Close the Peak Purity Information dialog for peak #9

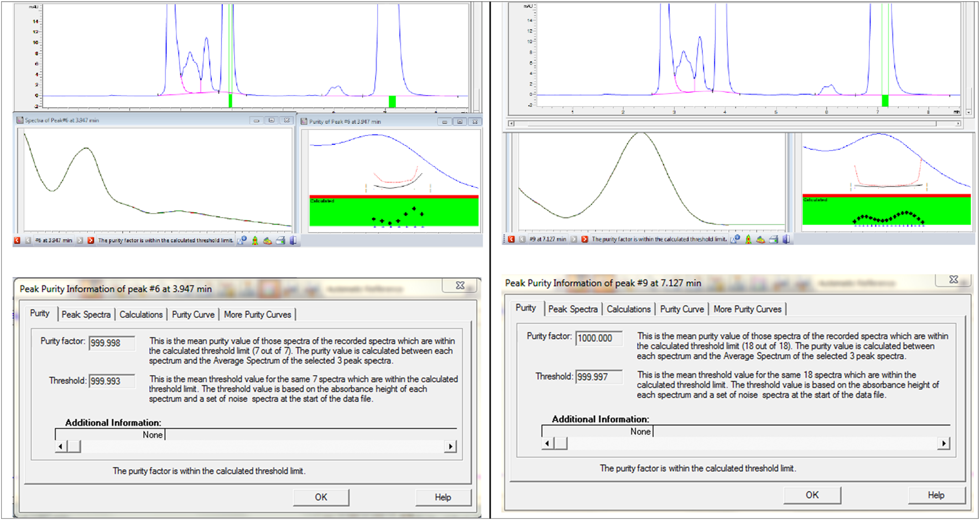point(953,280)
